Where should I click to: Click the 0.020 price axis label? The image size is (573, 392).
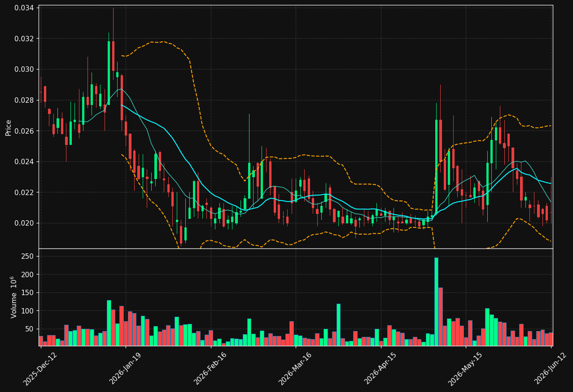[23, 223]
